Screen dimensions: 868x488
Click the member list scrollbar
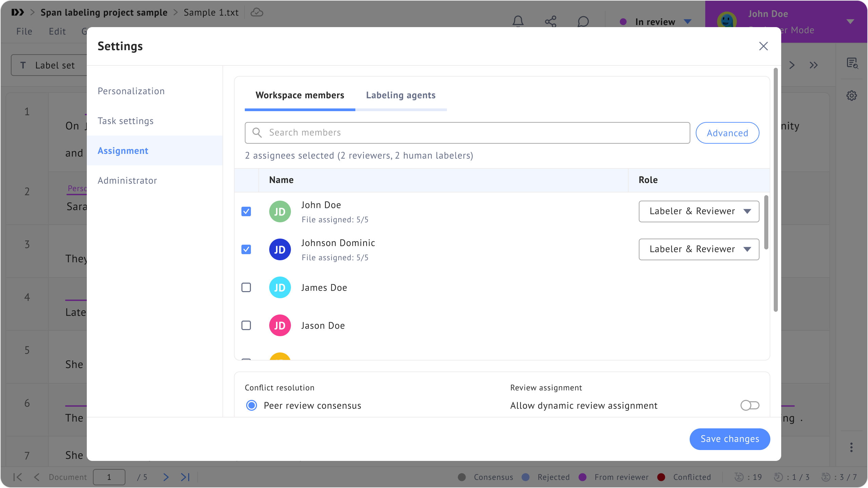point(766,222)
